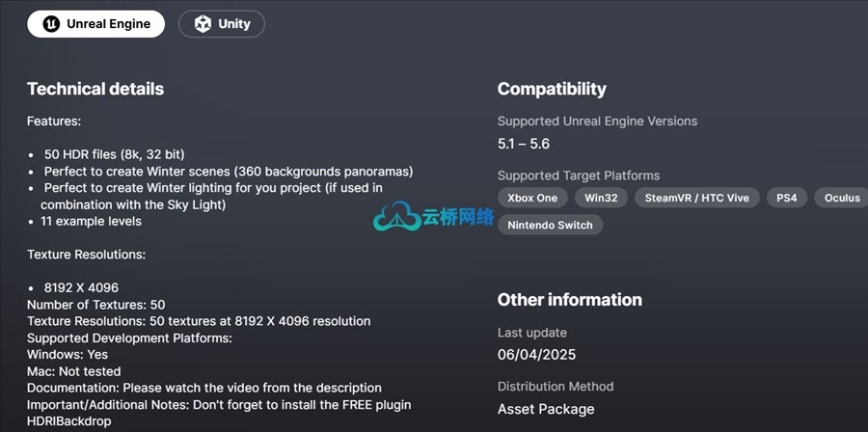868x432 pixels.
Task: Click the last update date 06/04/2025
Action: coord(537,355)
